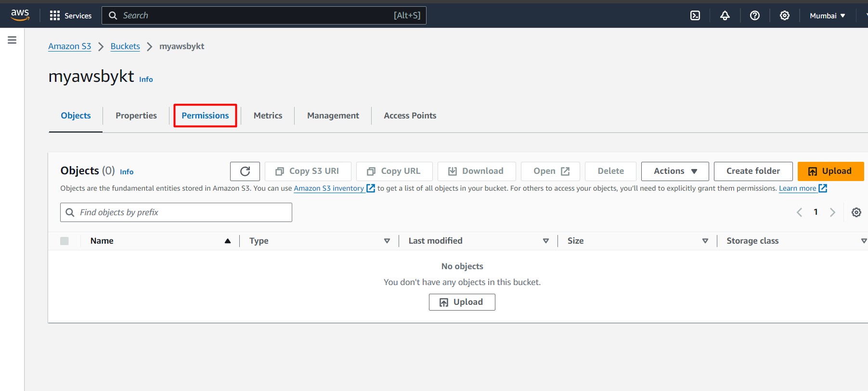The width and height of the screenshot is (868, 391).
Task: Click the Create folder button
Action: coord(753,171)
